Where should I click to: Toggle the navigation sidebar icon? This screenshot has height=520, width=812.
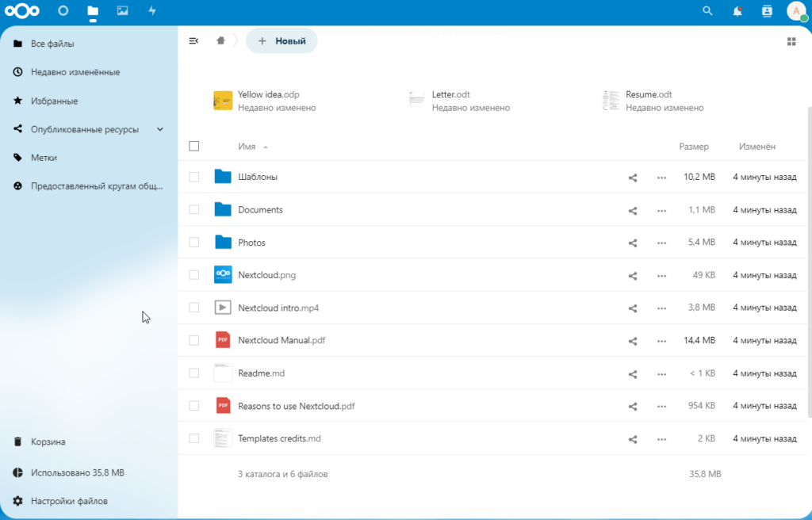193,41
